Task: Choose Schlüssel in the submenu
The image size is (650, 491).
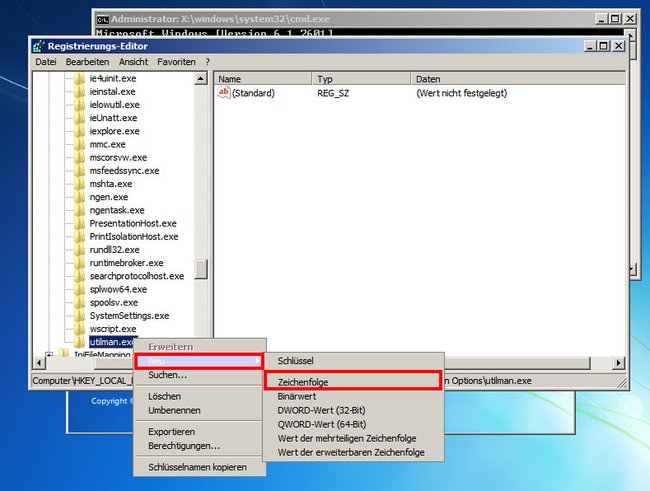Action: [x=353, y=361]
